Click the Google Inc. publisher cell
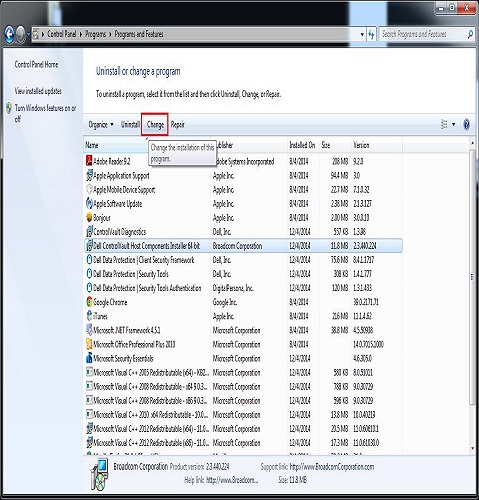Viewport: 479px width, 500px height. point(225,302)
